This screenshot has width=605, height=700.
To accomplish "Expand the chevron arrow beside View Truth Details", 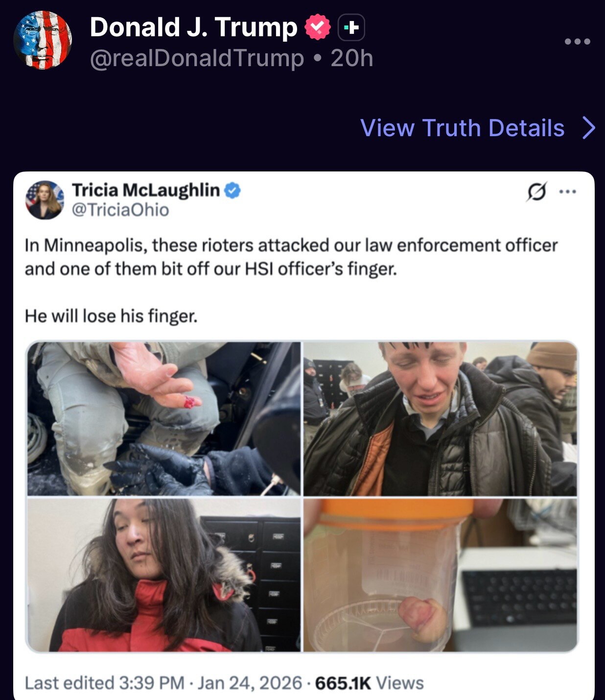I will pyautogui.click(x=589, y=128).
